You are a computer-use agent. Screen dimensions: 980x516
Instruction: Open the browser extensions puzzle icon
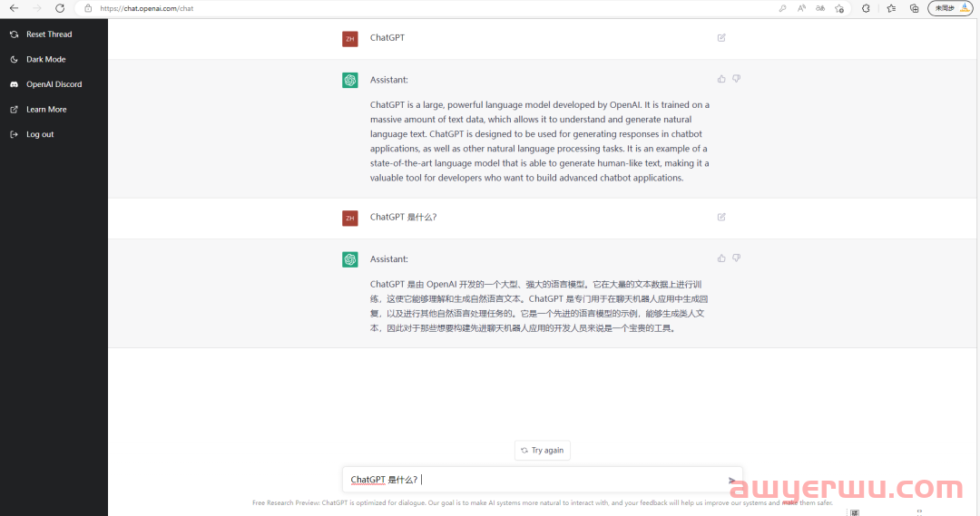point(866,8)
